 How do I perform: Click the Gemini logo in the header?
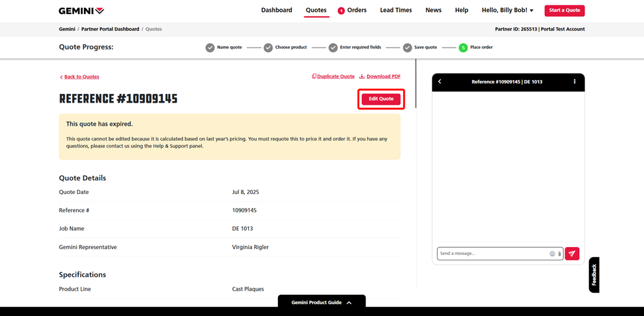(x=81, y=11)
